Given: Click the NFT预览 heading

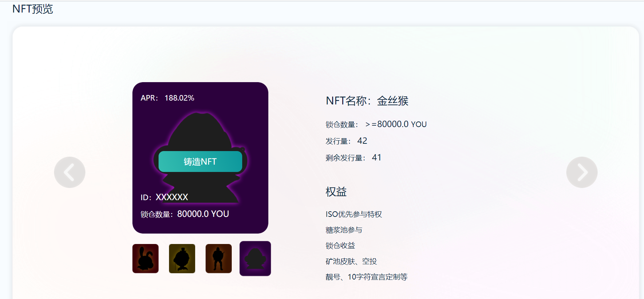Looking at the screenshot, I should (32, 9).
